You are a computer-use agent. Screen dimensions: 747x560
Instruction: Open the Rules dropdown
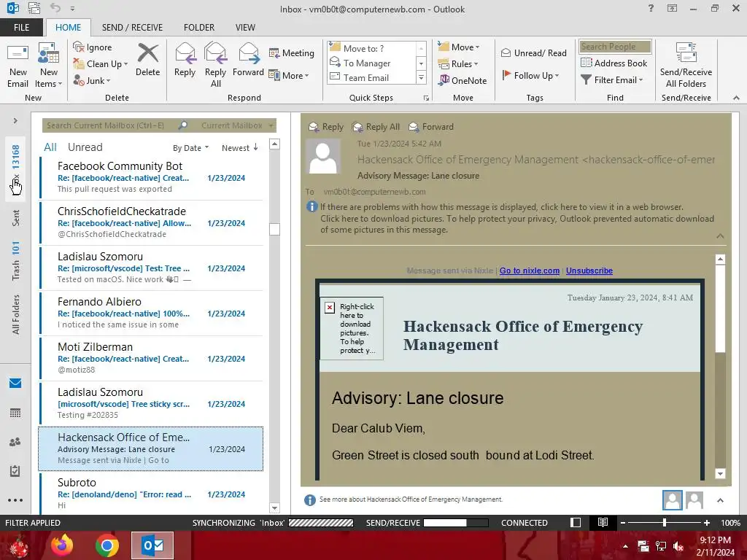coord(458,64)
